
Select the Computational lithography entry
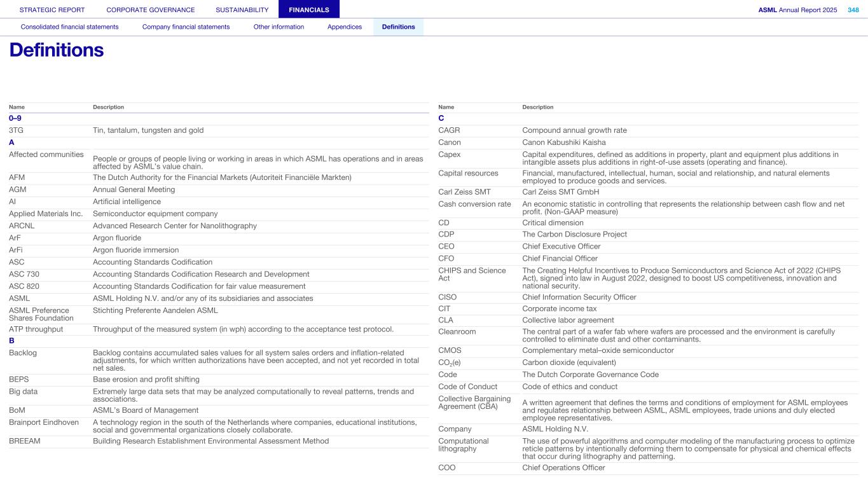point(464,444)
